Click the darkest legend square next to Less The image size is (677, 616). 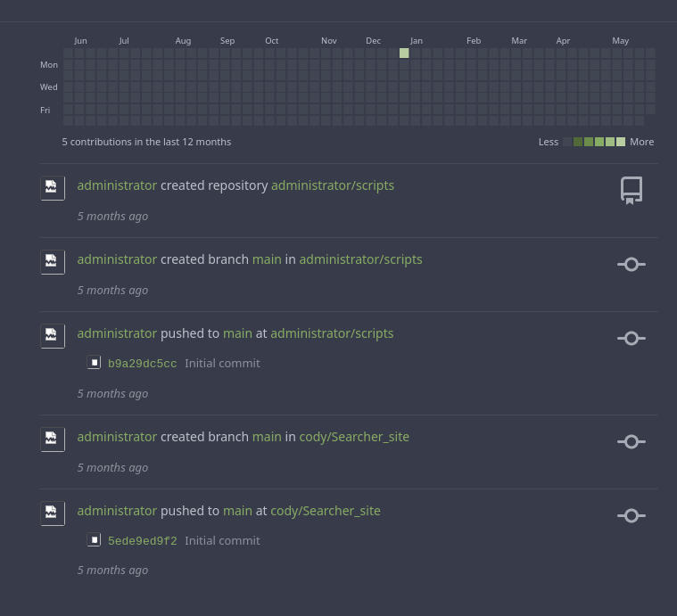tap(567, 142)
